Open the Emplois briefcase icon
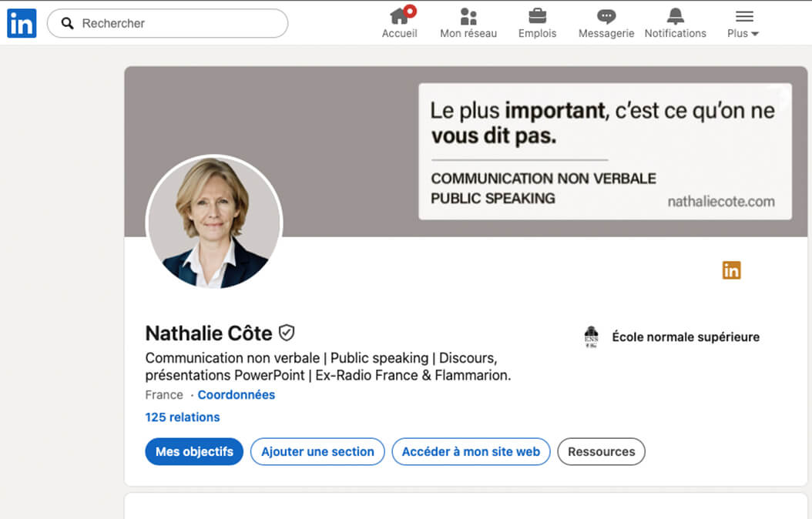Screen dimensions: 812x519 pyautogui.click(x=537, y=16)
